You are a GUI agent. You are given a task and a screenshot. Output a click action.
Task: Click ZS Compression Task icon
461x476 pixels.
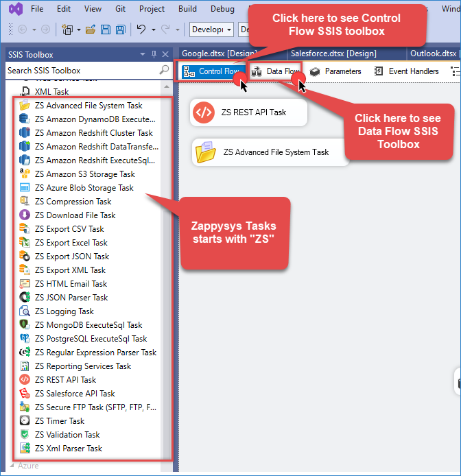[25, 201]
